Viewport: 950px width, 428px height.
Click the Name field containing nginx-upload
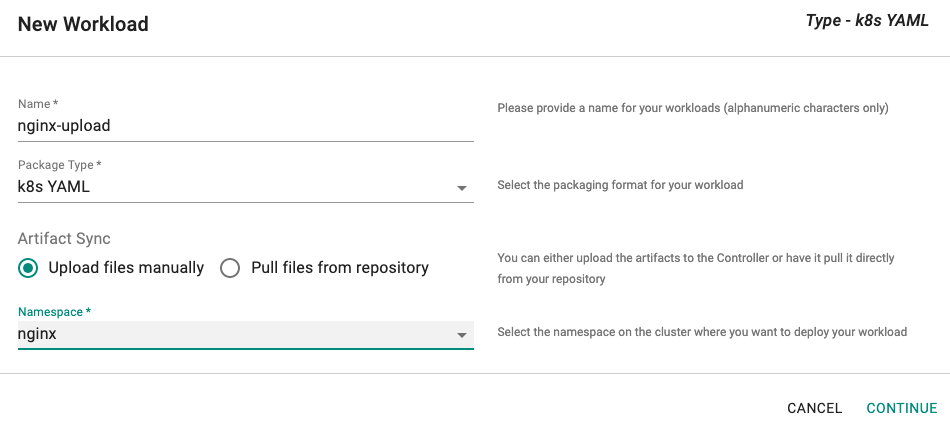[x=245, y=126]
